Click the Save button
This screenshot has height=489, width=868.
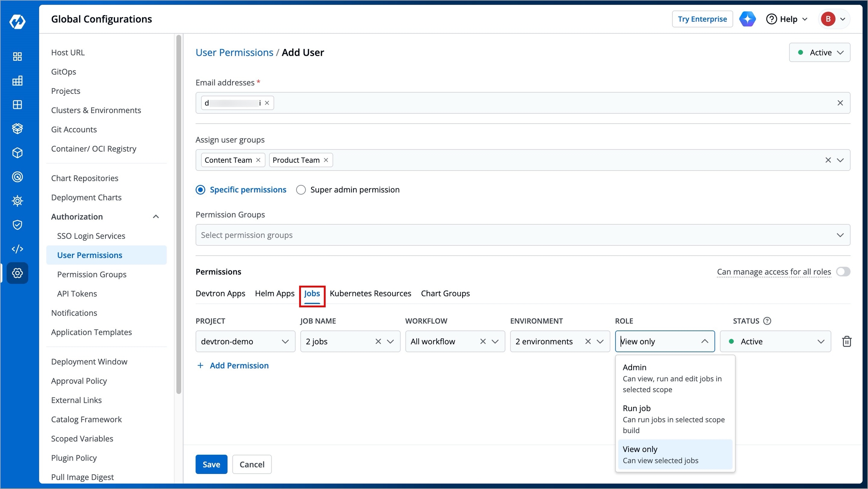pos(211,464)
